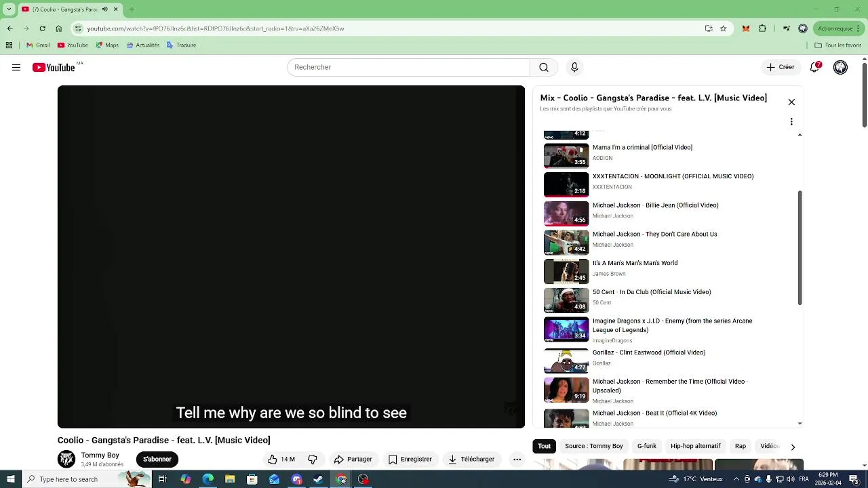The width and height of the screenshot is (868, 488).
Task: Select the G-funk filter chip
Action: pos(646,446)
